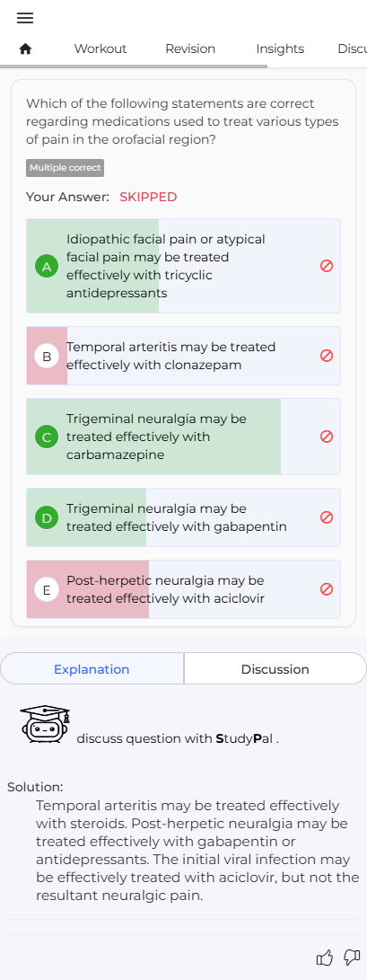This screenshot has width=367, height=980.
Task: Select option E circle badge
Action: pos(46,590)
